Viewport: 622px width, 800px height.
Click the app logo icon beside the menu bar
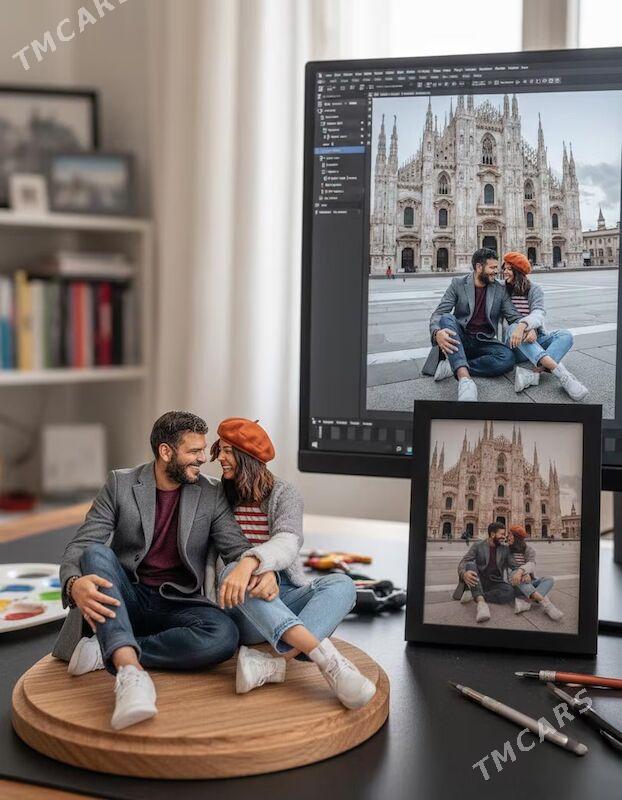click(x=321, y=76)
